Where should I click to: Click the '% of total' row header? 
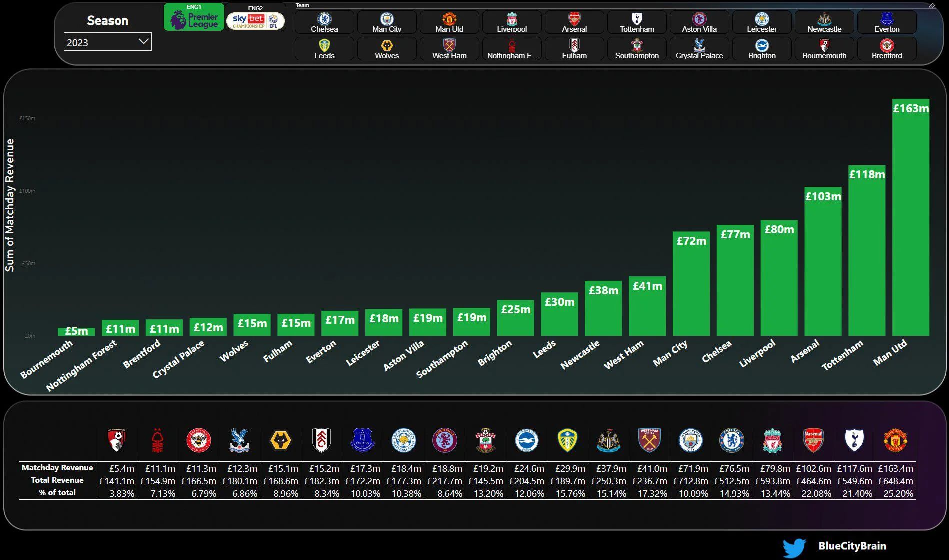[x=57, y=493]
